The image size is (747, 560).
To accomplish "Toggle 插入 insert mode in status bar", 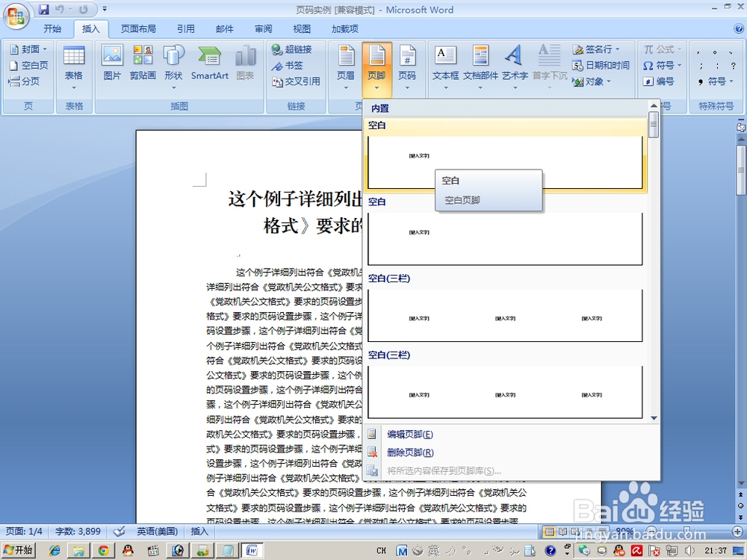I will (199, 532).
